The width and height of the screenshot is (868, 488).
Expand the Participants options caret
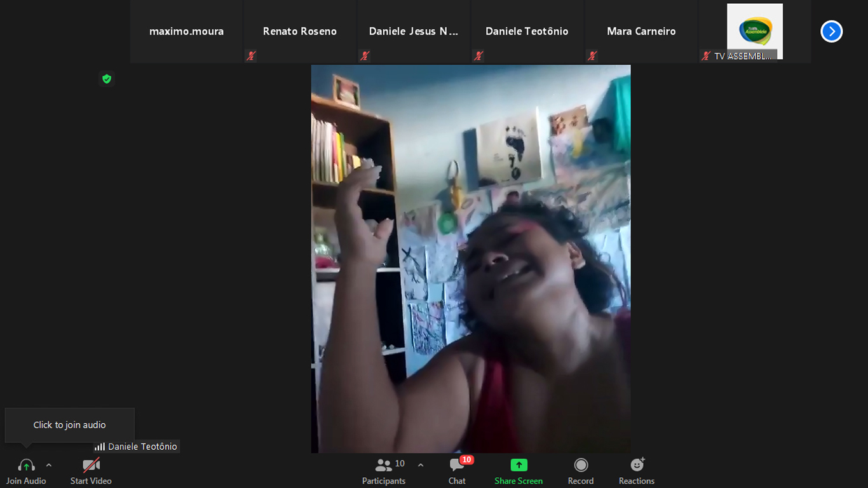[x=421, y=465]
